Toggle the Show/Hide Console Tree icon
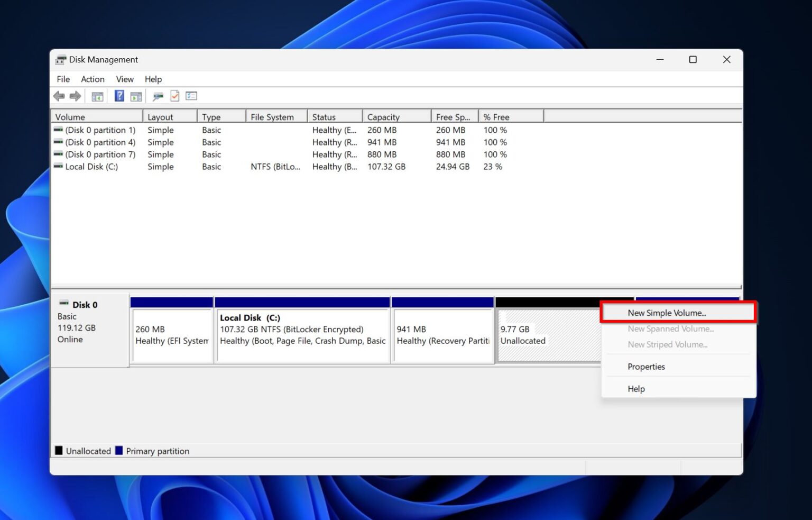Screen dimensions: 812x520 (97, 96)
